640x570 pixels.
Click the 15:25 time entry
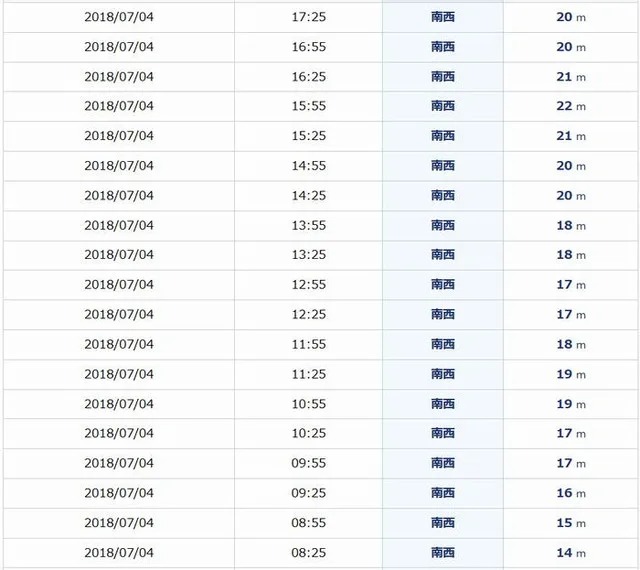coord(309,136)
